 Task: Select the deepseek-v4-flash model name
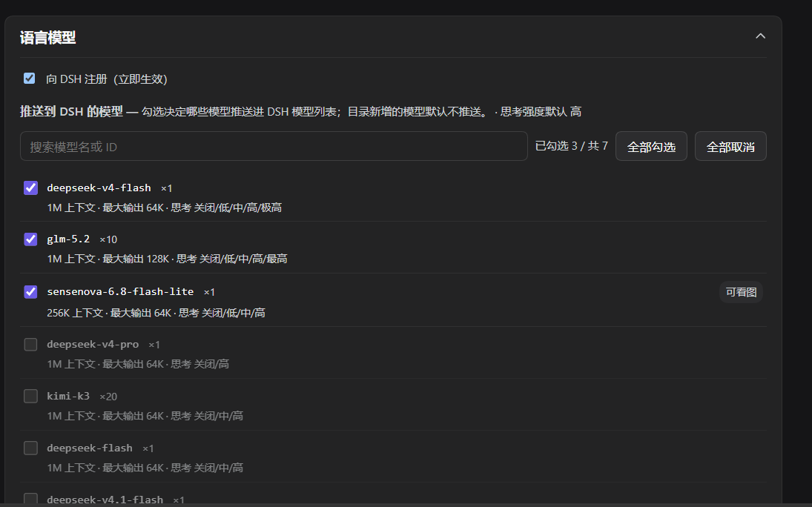(x=99, y=188)
